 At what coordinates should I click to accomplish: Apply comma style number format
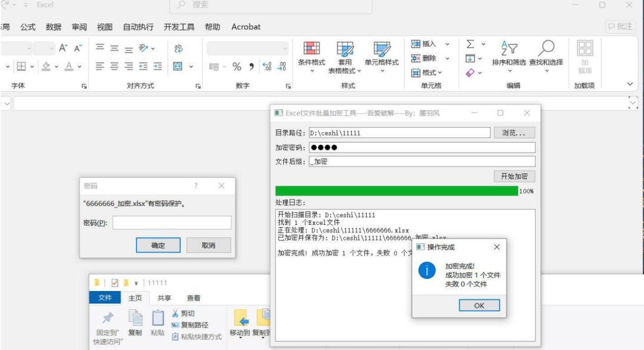pos(252,66)
